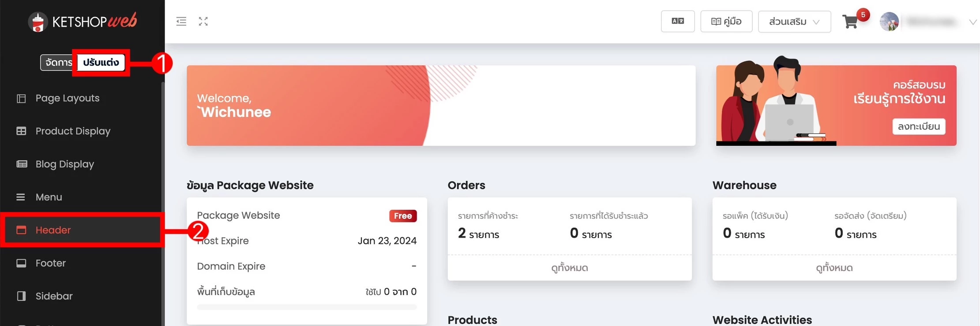The image size is (980, 326).
Task: Switch to ปรับแต่ง mode toggle
Action: coord(101,62)
